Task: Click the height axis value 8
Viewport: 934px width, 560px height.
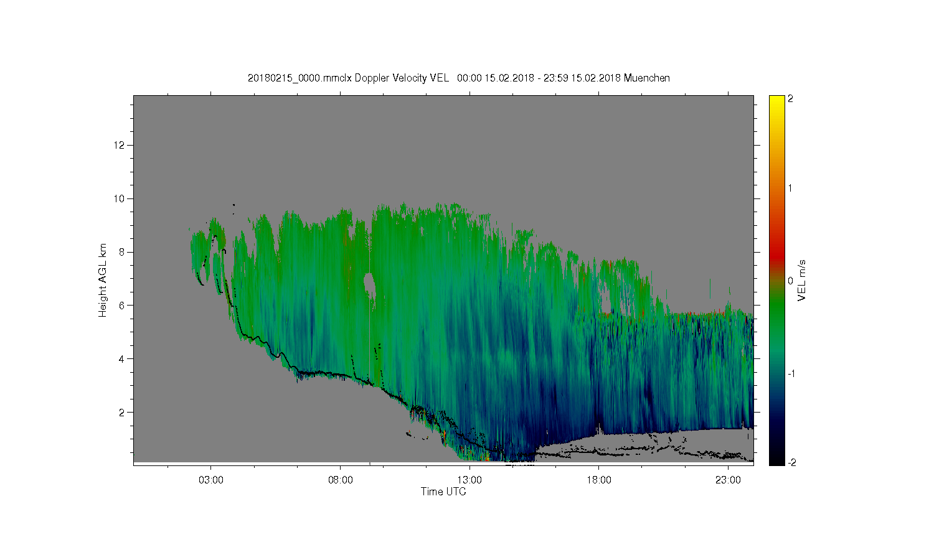Action: pos(122,252)
